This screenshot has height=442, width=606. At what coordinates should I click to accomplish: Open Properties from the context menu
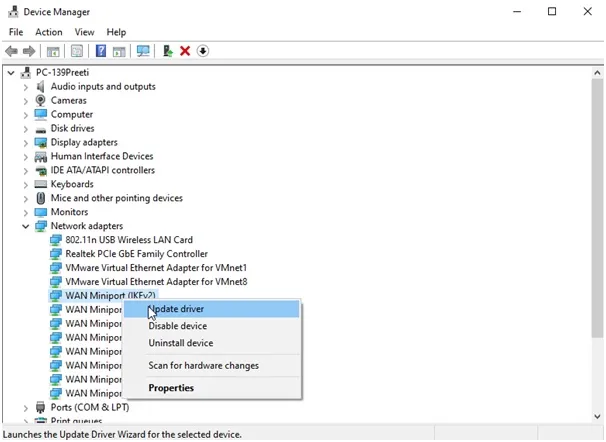pos(211,388)
